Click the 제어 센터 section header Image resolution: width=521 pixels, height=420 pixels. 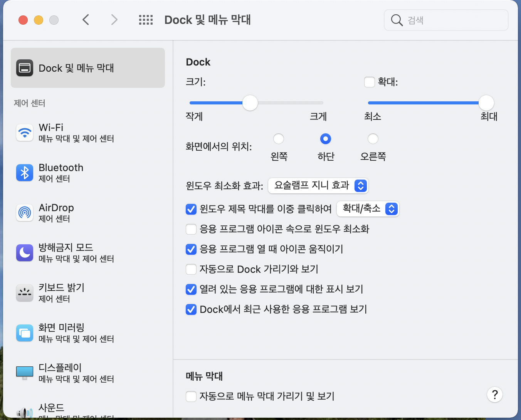tap(30, 103)
